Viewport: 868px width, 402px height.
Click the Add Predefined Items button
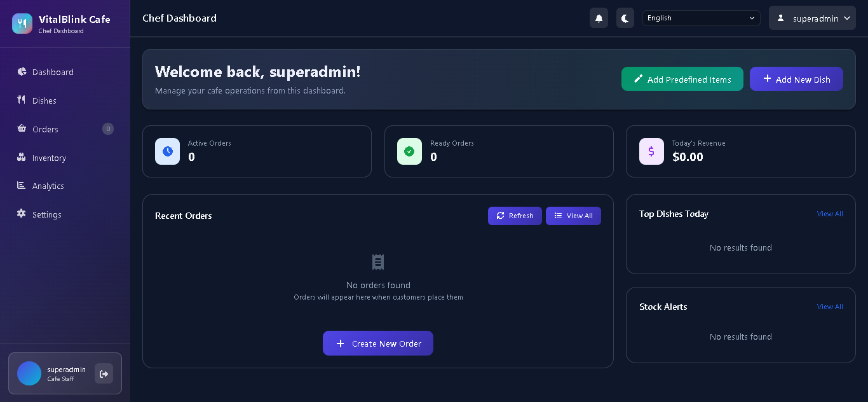(x=682, y=80)
